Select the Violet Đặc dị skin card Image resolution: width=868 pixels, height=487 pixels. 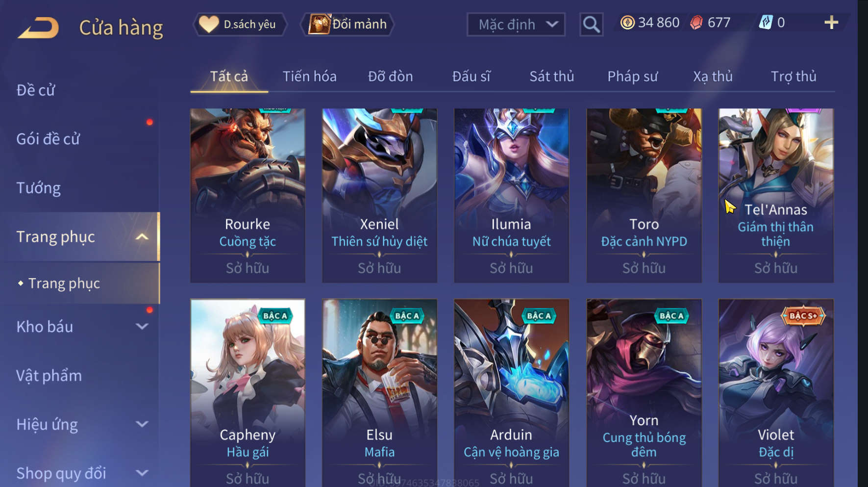pyautogui.click(x=776, y=393)
